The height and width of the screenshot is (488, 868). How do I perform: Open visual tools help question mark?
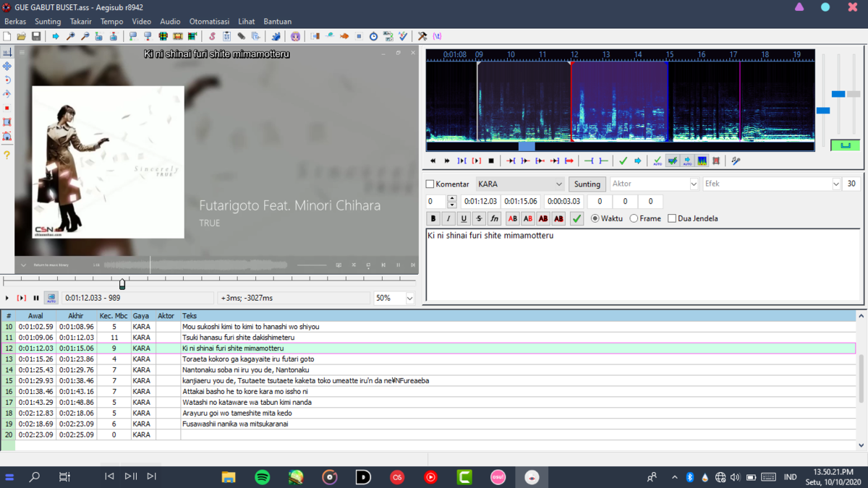click(x=7, y=155)
